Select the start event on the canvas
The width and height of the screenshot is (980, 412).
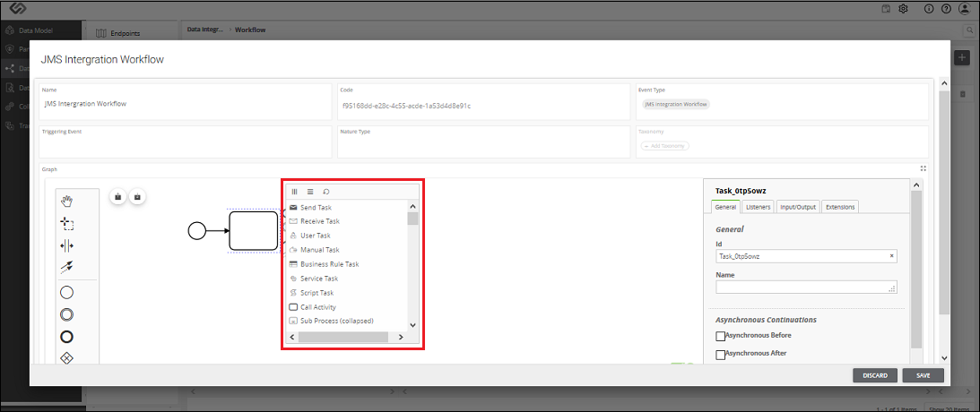(197, 231)
